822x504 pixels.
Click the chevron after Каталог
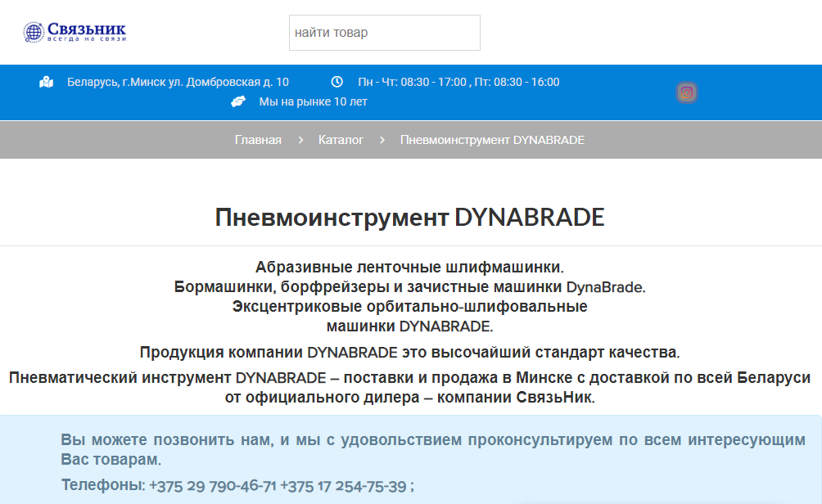[x=382, y=140]
